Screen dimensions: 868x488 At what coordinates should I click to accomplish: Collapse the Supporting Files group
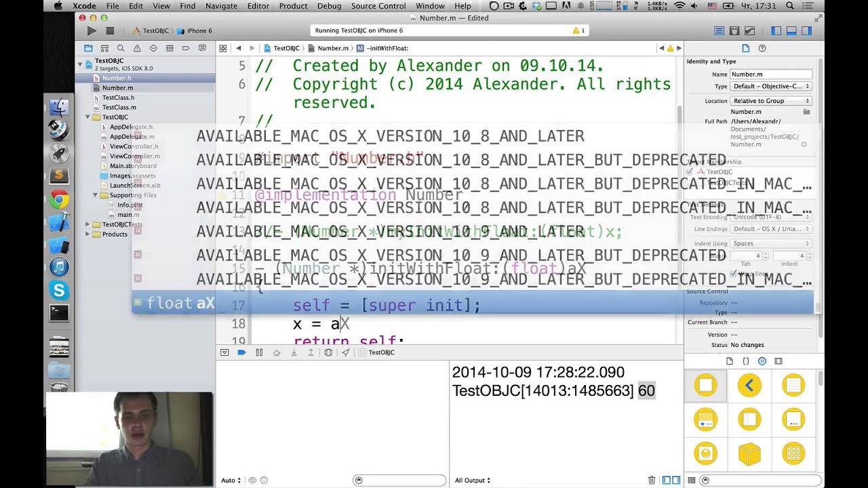(96, 195)
